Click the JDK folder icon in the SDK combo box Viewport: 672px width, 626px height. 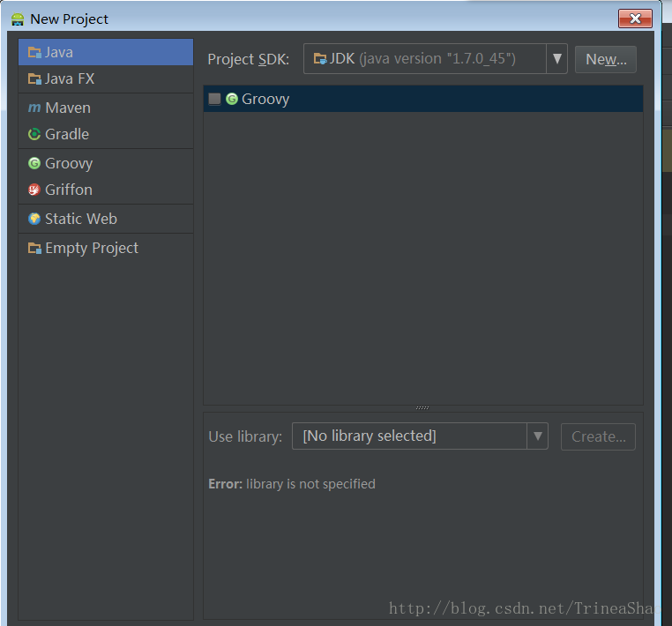coord(320,58)
